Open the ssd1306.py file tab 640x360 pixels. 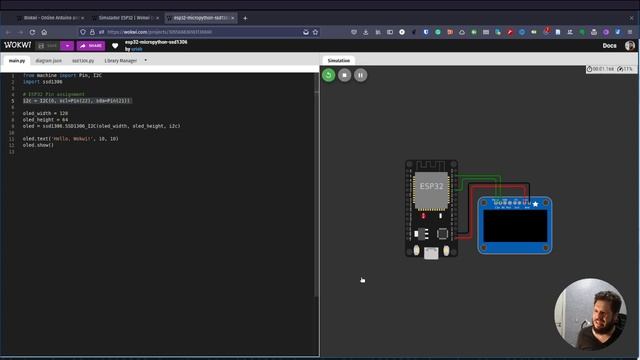(83, 61)
